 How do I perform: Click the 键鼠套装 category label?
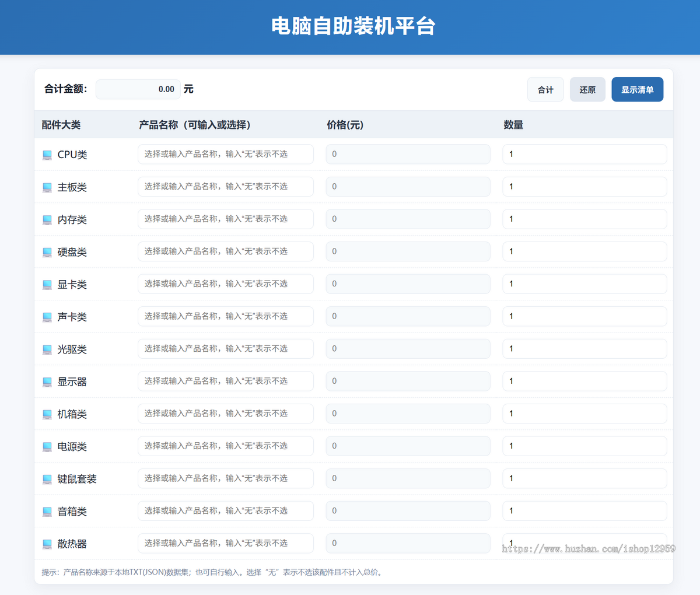pos(77,479)
